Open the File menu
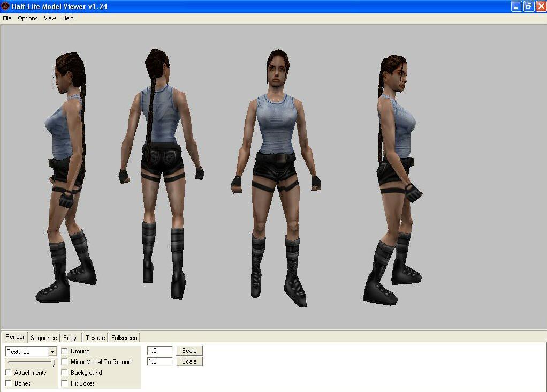The width and height of the screenshot is (547, 392). click(x=7, y=18)
